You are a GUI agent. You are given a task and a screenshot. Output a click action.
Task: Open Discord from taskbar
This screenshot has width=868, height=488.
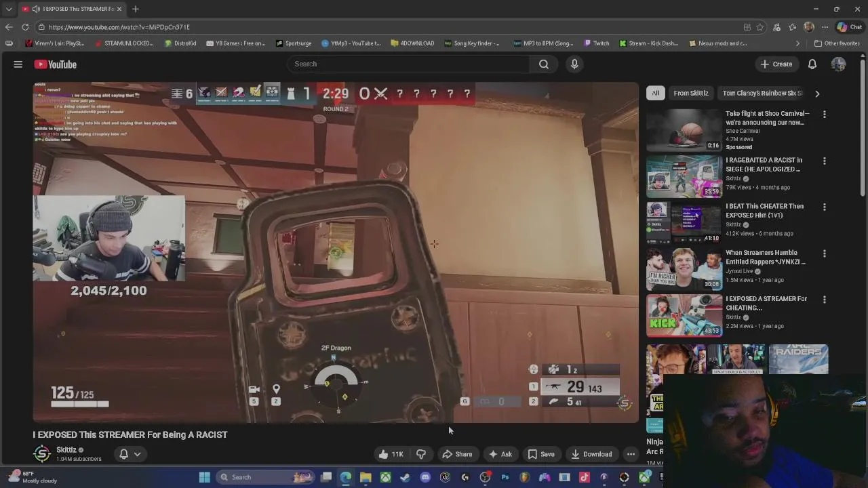click(425, 477)
